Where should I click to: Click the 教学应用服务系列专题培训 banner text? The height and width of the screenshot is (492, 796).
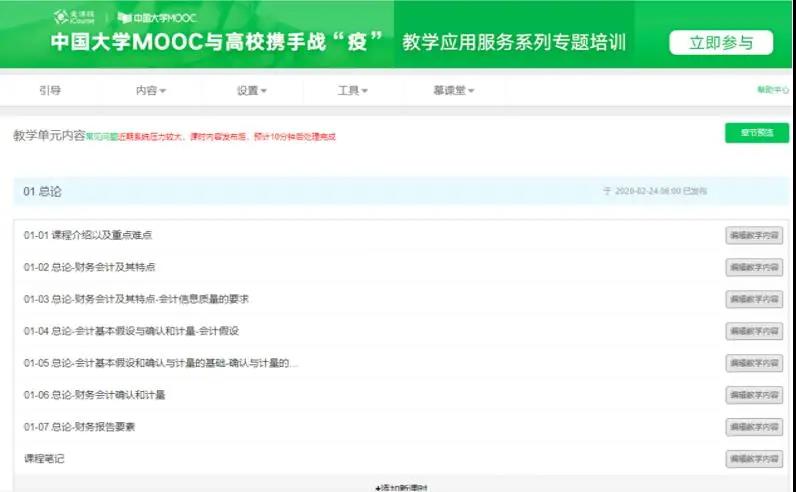tap(514, 42)
